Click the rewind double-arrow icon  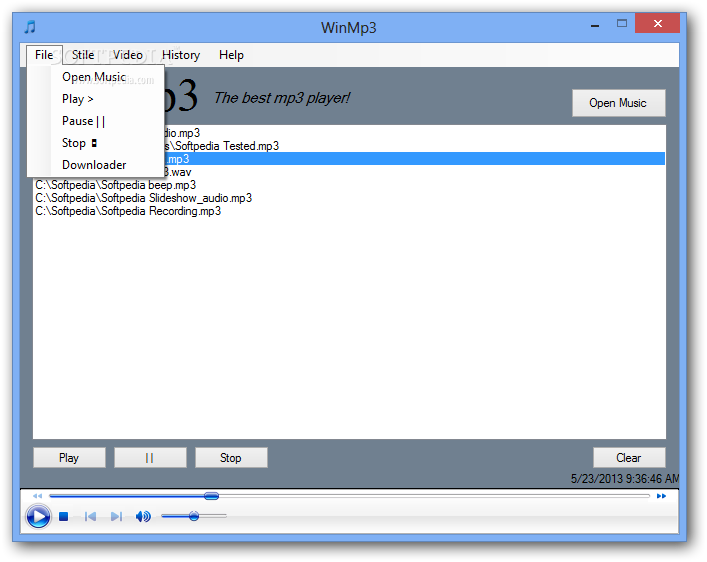pos(37,496)
